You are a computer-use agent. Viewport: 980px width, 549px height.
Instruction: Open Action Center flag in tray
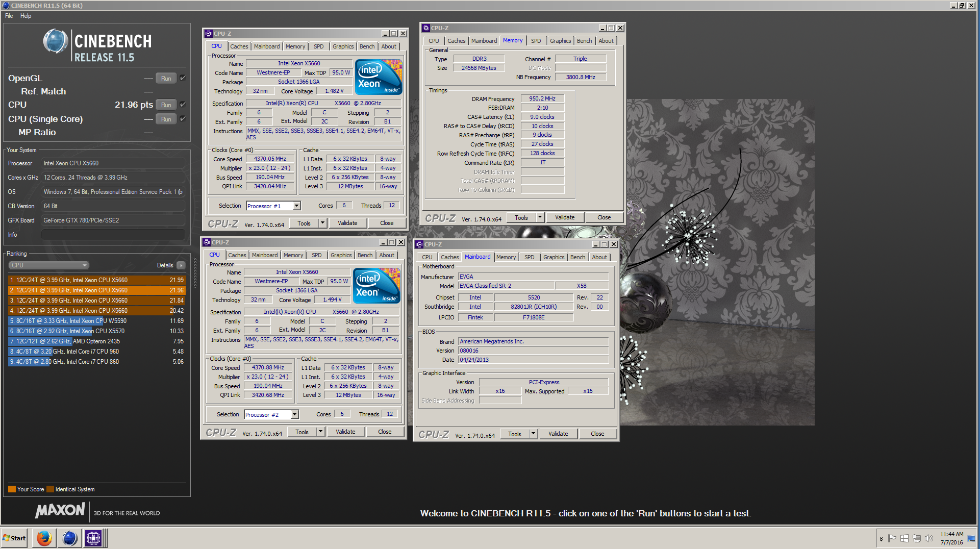click(892, 538)
